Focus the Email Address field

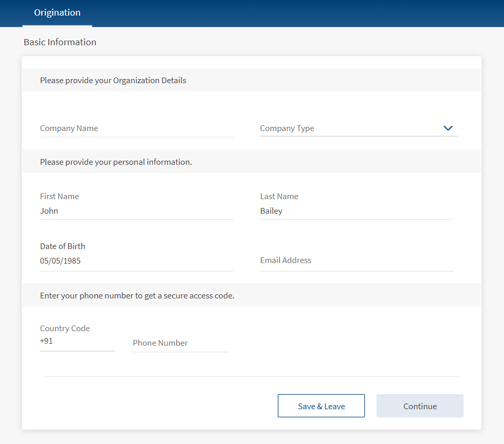click(357, 260)
